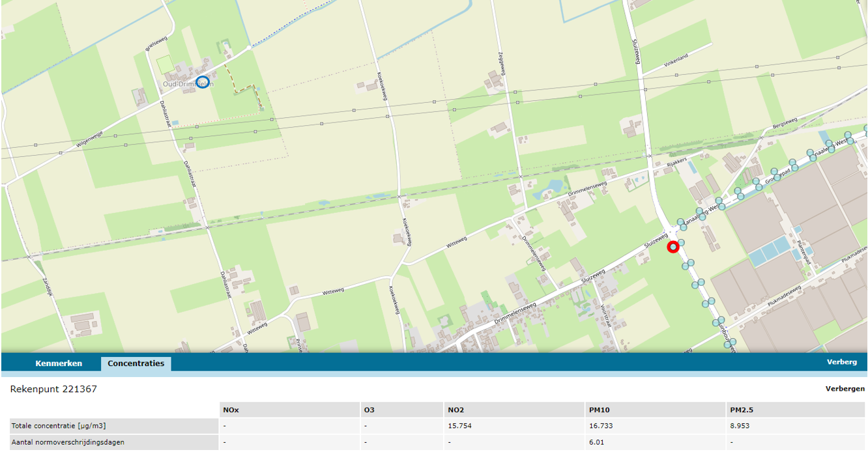Click the exceedance days value 6.01

[596, 442]
